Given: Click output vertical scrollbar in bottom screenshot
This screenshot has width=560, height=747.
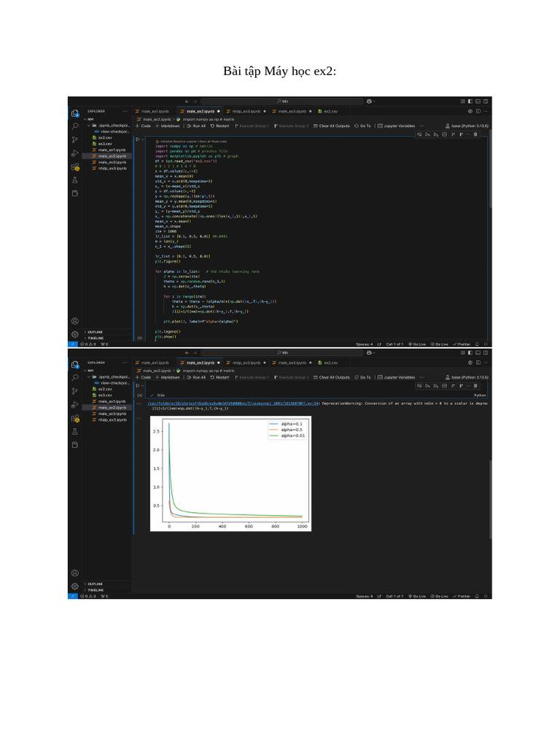Looking at the screenshot, I should coord(490,499).
